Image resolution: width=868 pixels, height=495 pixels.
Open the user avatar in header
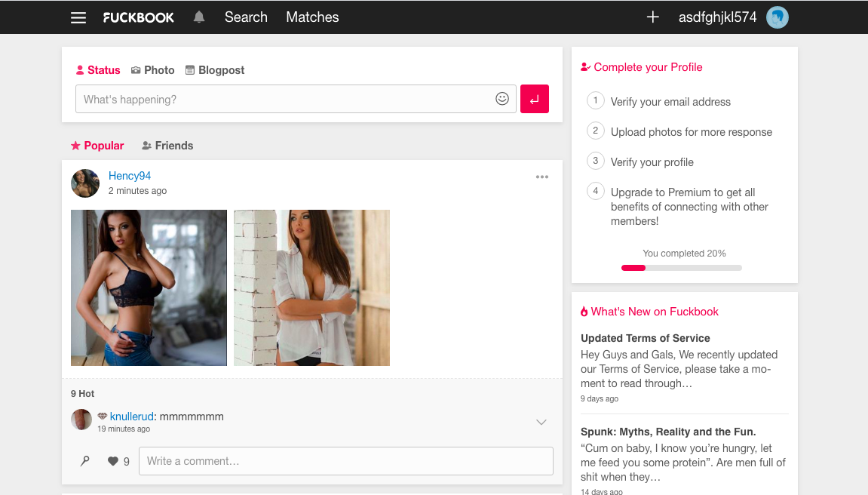click(x=778, y=17)
